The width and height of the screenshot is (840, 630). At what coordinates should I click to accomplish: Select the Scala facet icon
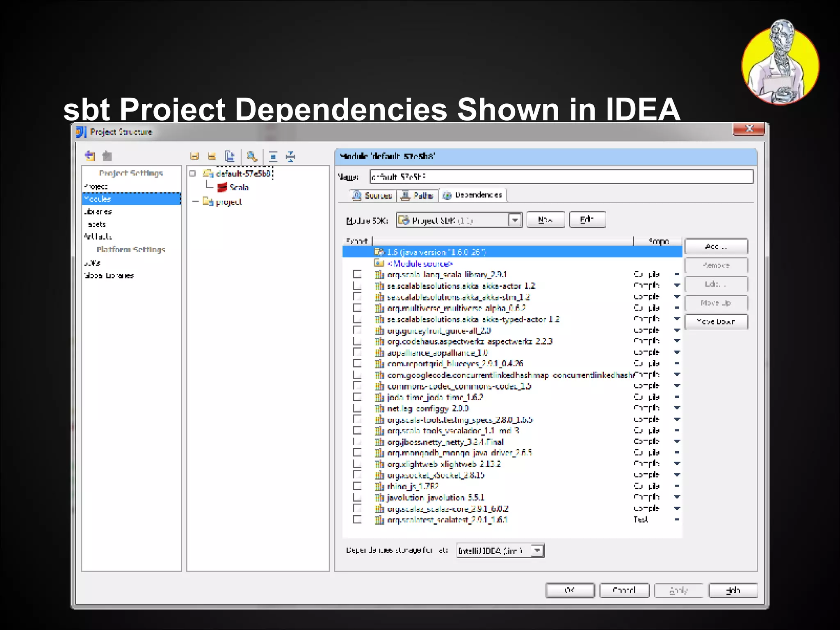(222, 187)
